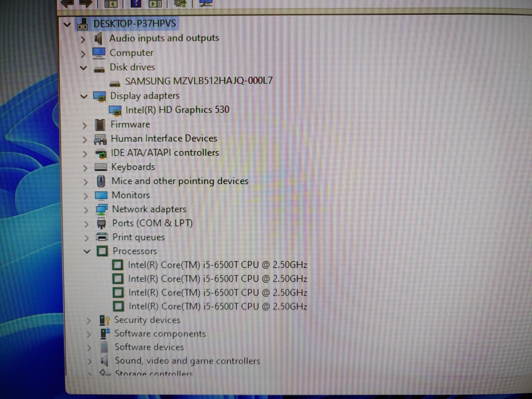Expand Ports (COM & LPT)

(86, 224)
